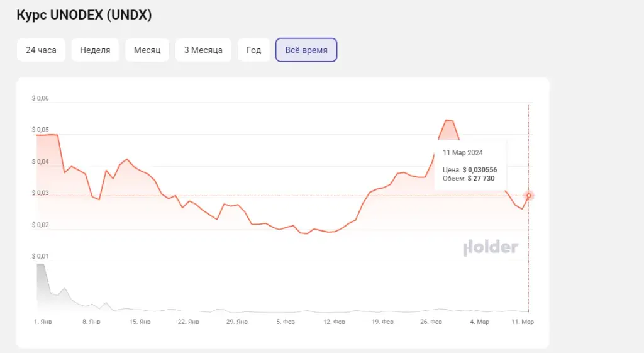Click the "26. Фев" date label
The image size is (644, 353).
click(431, 322)
